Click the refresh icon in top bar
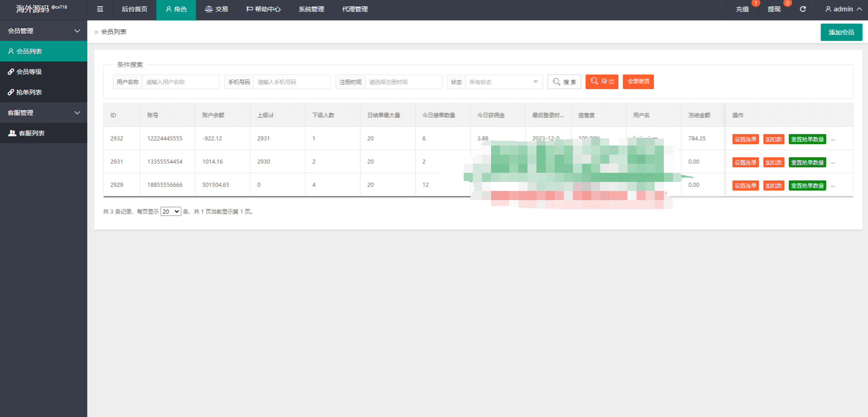This screenshot has width=868, height=417. (803, 9)
